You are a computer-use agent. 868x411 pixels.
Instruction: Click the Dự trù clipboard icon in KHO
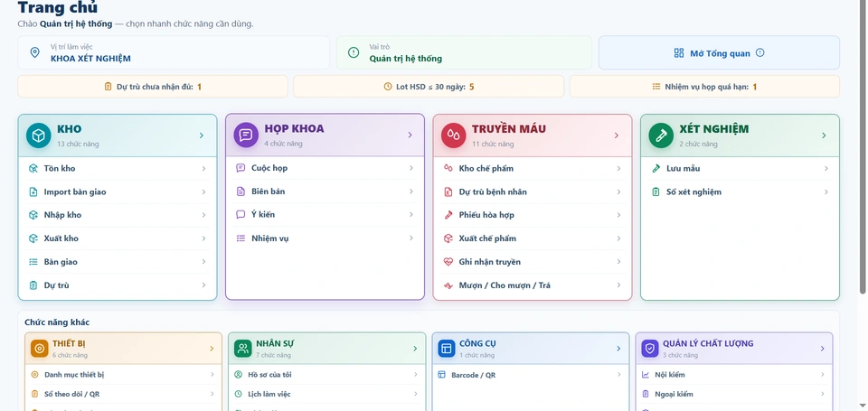pos(33,285)
